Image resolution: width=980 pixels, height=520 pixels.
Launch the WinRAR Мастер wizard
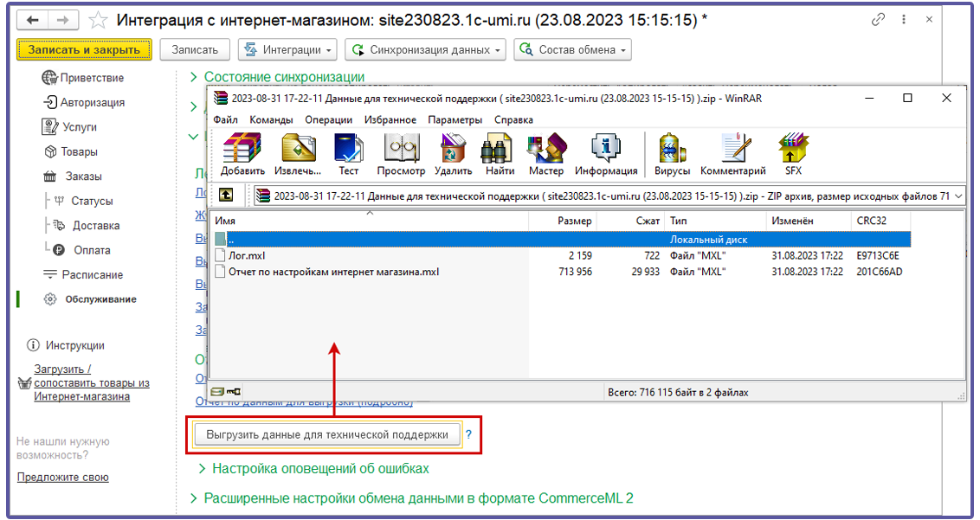pos(546,154)
